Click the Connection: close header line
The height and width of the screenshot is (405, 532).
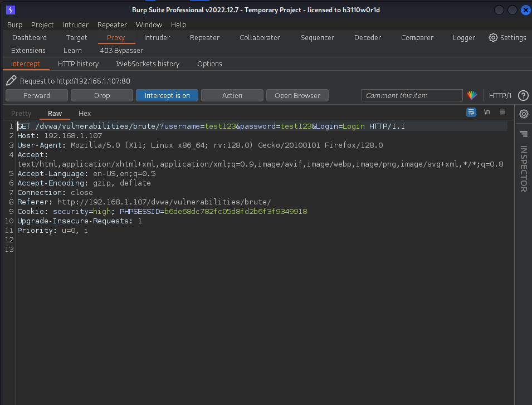click(x=55, y=193)
